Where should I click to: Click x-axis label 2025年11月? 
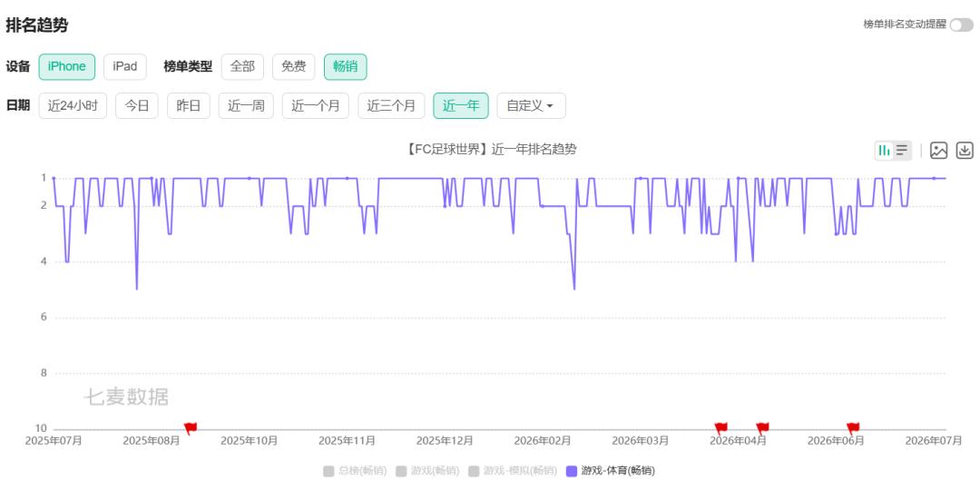[347, 441]
